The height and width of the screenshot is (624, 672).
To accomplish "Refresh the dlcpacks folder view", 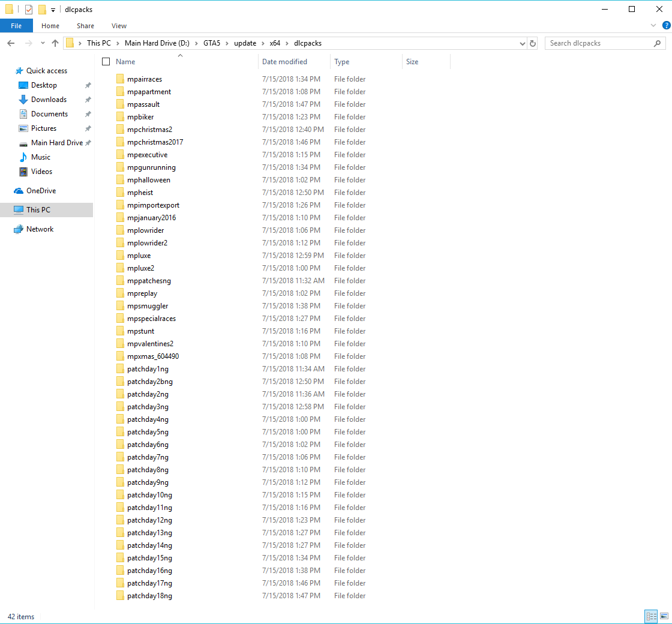I will [x=533, y=43].
